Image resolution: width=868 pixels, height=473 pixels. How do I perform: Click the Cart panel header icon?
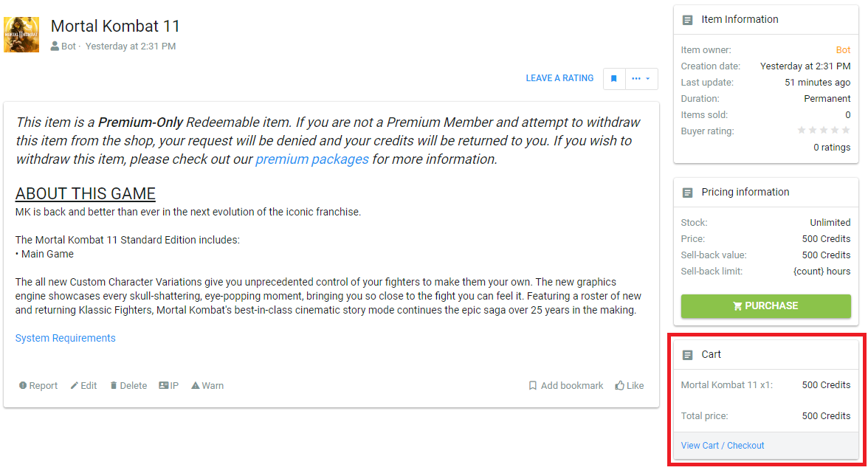click(688, 355)
